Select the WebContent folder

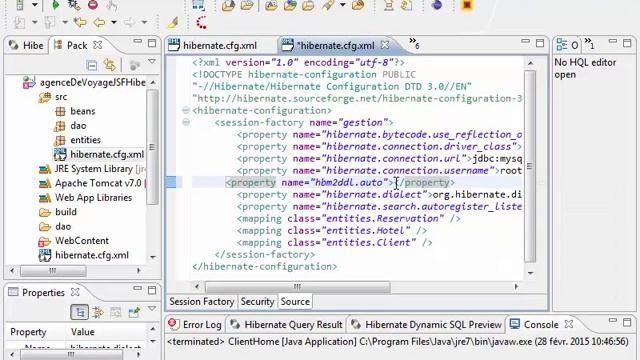[74, 241]
